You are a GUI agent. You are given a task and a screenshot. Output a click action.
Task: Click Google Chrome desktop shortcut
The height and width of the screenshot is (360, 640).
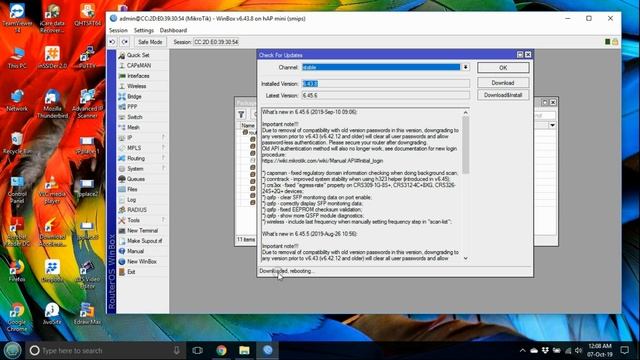pyautogui.click(x=17, y=317)
